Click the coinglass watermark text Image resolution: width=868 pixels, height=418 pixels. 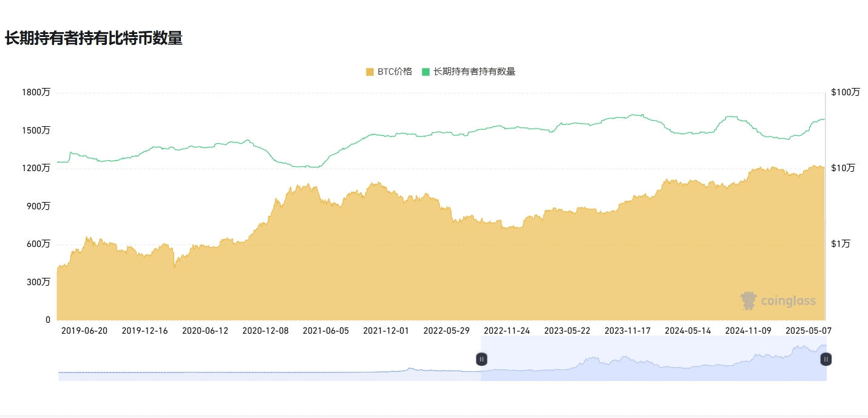click(788, 302)
